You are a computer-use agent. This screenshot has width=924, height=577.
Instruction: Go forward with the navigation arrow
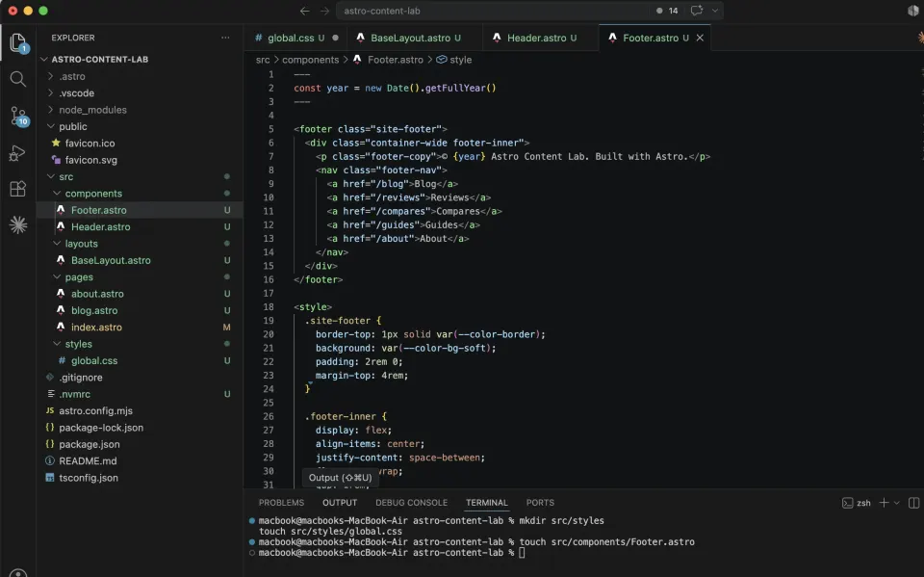pos(324,11)
